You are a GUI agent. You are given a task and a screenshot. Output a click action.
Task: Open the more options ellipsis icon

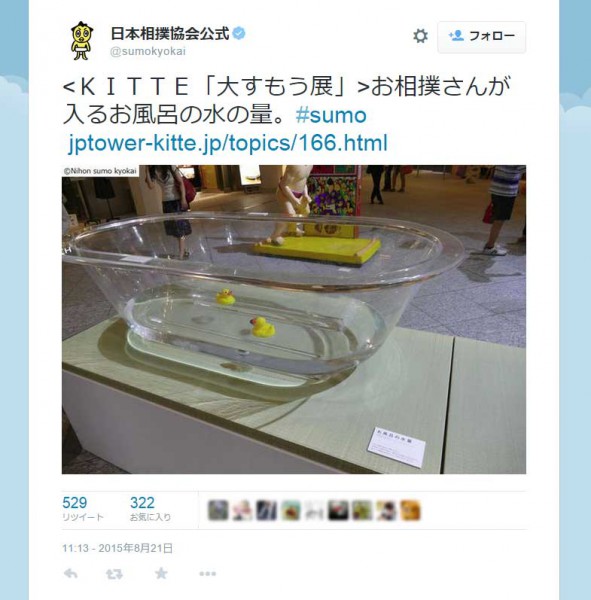tap(207, 574)
